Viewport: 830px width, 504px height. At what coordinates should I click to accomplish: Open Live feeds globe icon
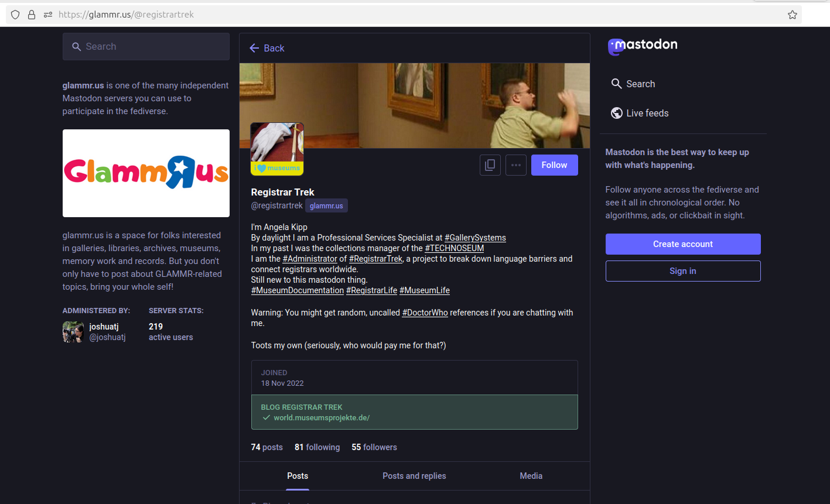(x=616, y=113)
